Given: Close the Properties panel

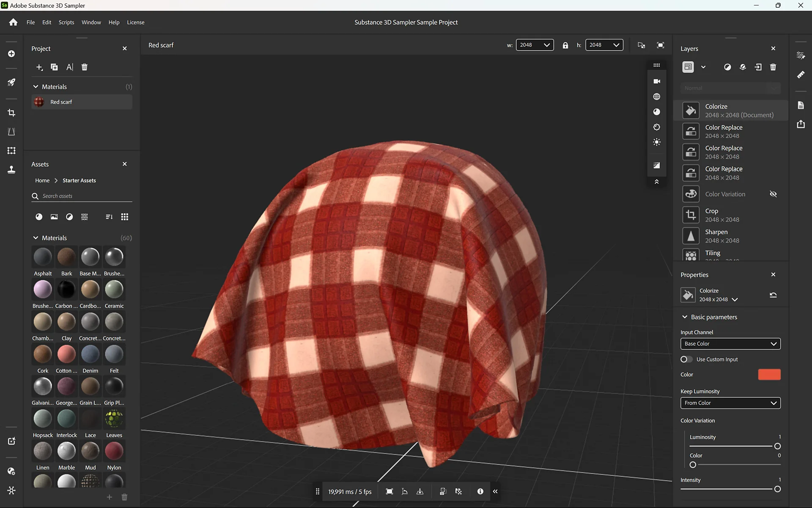Looking at the screenshot, I should point(774,274).
